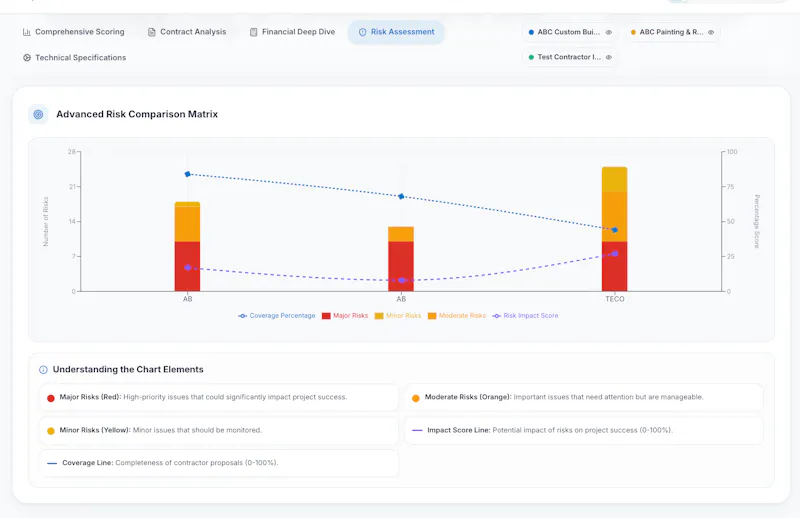Click the alert icon beside Risk Assessment

[362, 32]
